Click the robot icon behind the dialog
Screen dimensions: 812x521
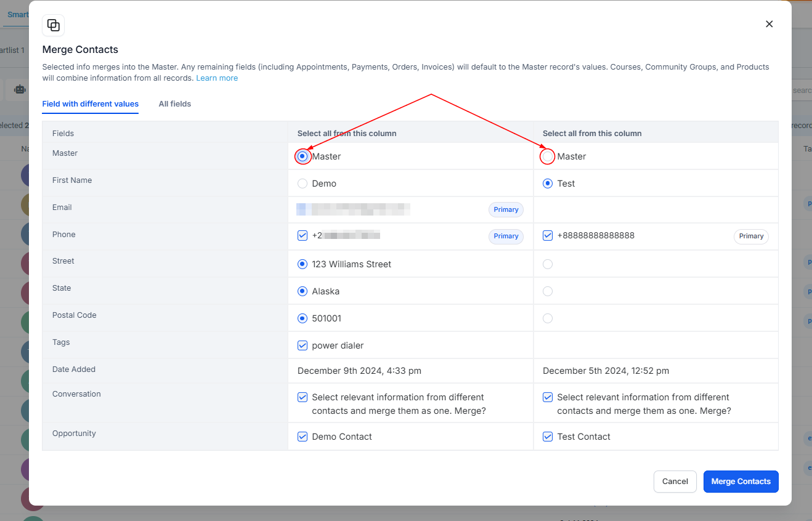(x=20, y=89)
